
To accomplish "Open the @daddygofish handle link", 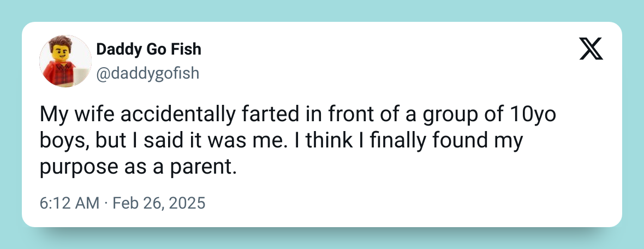I will click(x=147, y=73).
